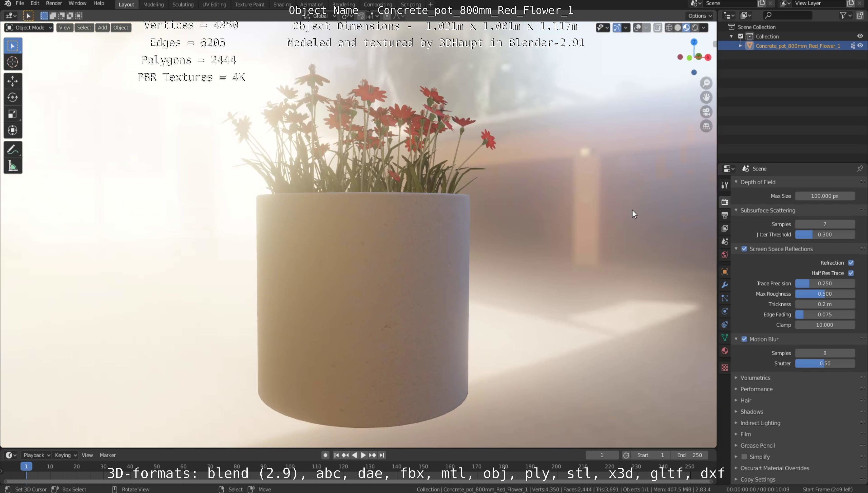Uncheck Refraction option
868x493 pixels.
851,263
